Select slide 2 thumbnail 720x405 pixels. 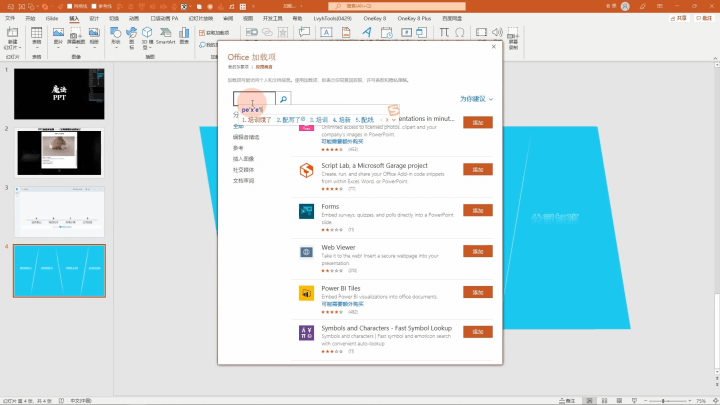click(59, 152)
